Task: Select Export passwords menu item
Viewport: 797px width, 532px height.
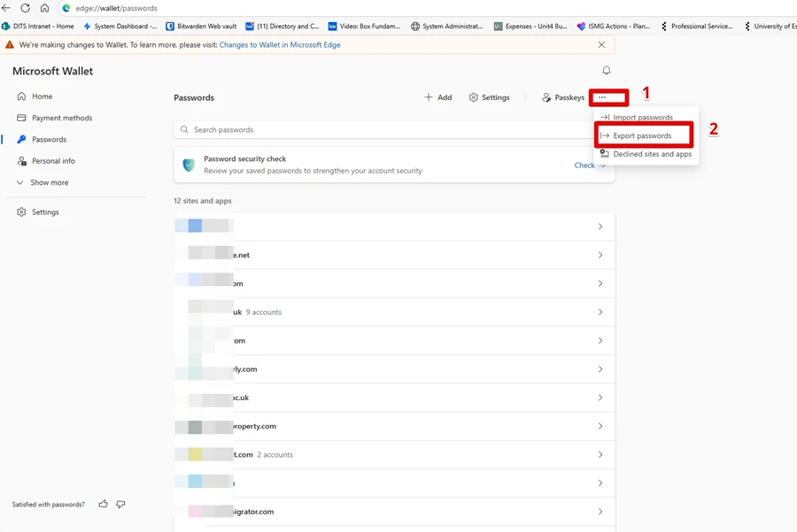Action: tap(642, 135)
